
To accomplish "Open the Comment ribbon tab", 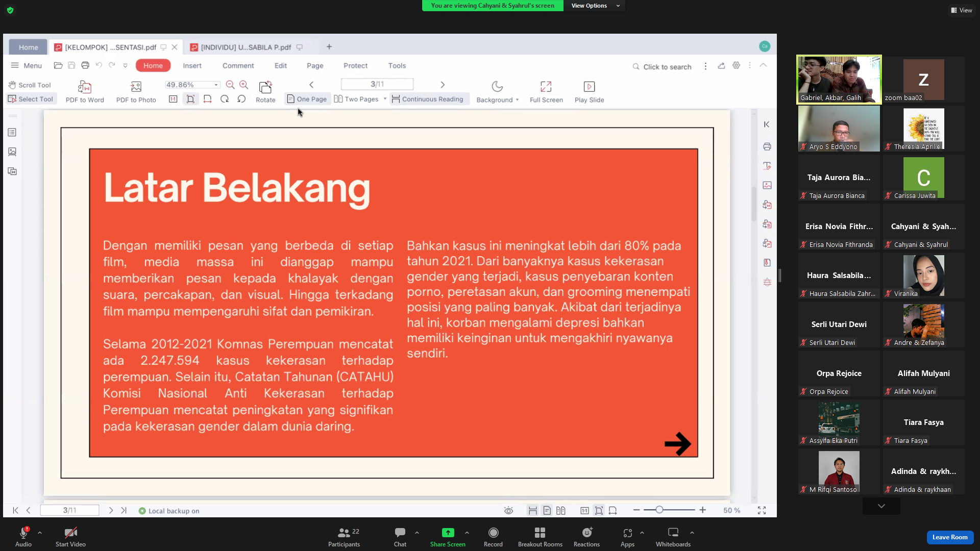I will [x=238, y=65].
